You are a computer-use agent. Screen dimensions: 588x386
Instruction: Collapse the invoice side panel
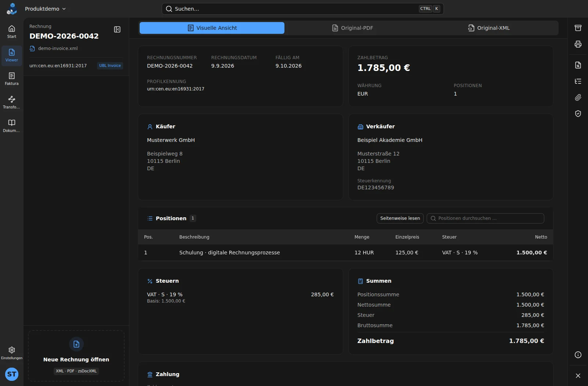click(117, 29)
